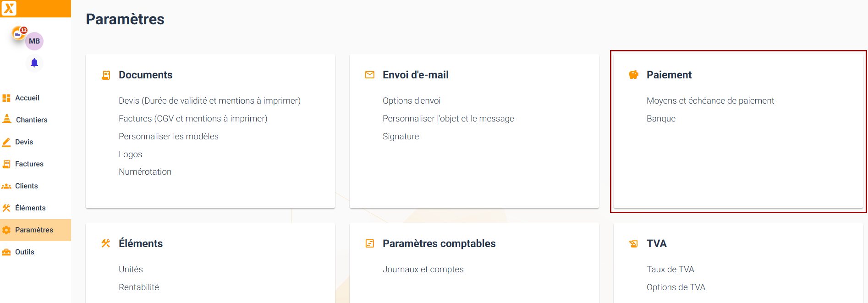Click the Paramètres comptables icon

pyautogui.click(x=370, y=243)
